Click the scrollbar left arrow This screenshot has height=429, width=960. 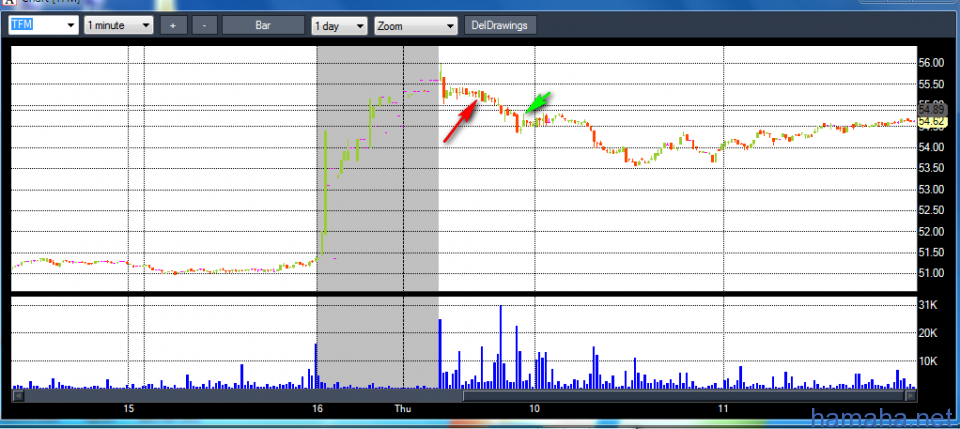[x=17, y=396]
